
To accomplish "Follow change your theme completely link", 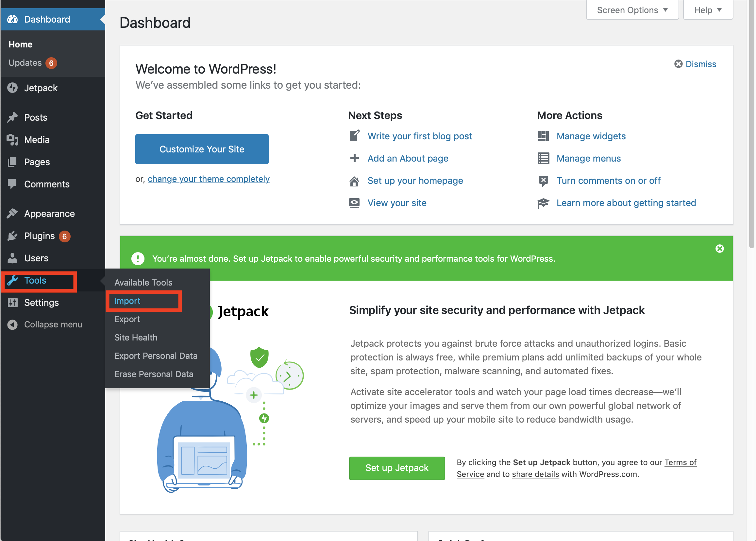I will [209, 179].
